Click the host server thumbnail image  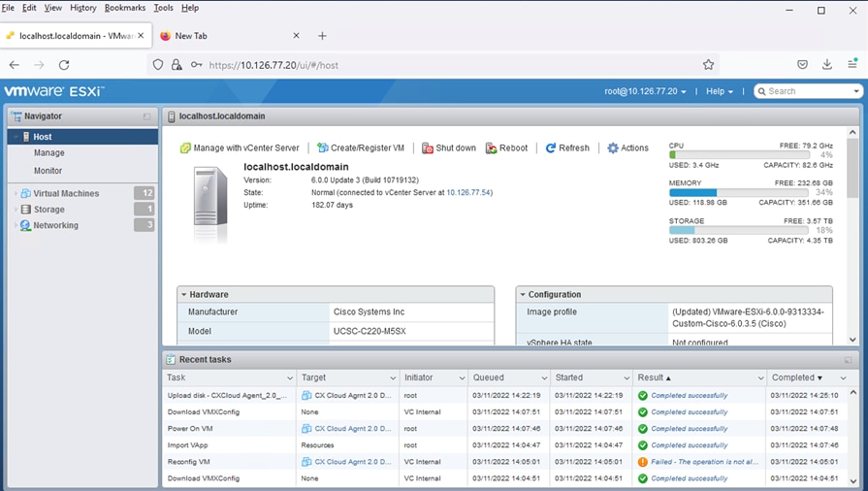pos(210,204)
